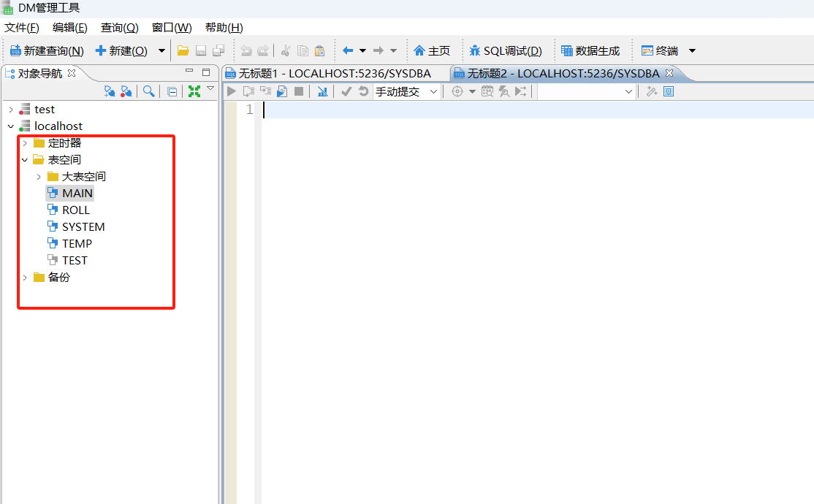Close the 对象导航 panel tab
This screenshot has height=504, width=814.
(x=72, y=72)
